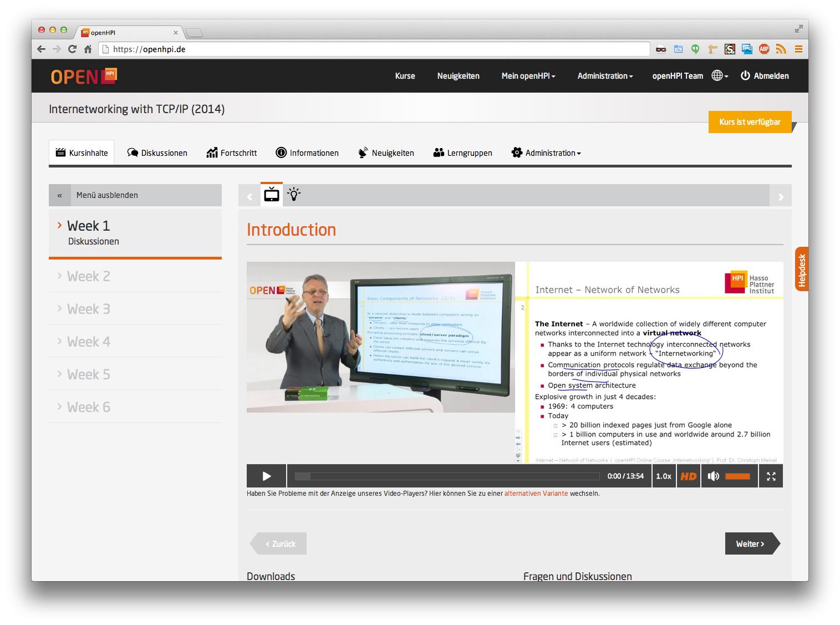Open the alternativen Variante link
The image size is (840, 625).
tap(536, 494)
